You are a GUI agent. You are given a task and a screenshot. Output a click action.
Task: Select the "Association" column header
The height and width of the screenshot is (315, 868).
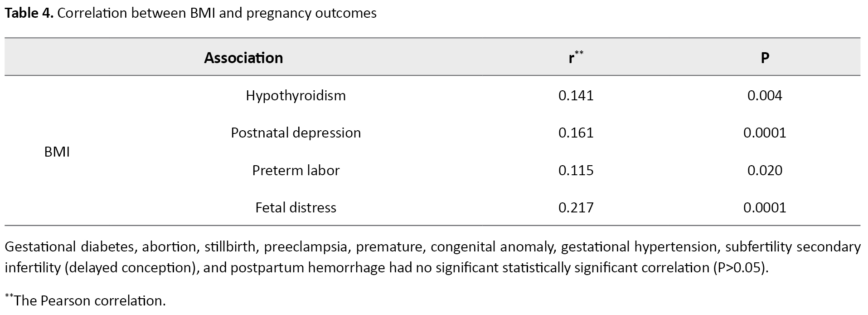coord(243,58)
